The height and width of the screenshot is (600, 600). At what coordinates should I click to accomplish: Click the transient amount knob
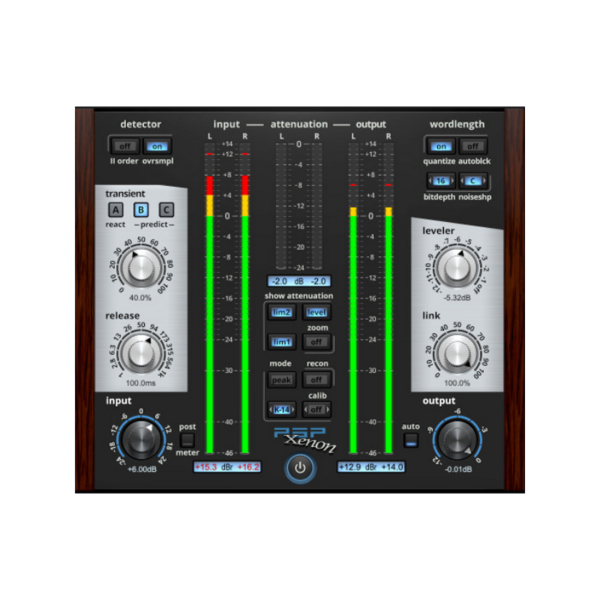(141, 267)
